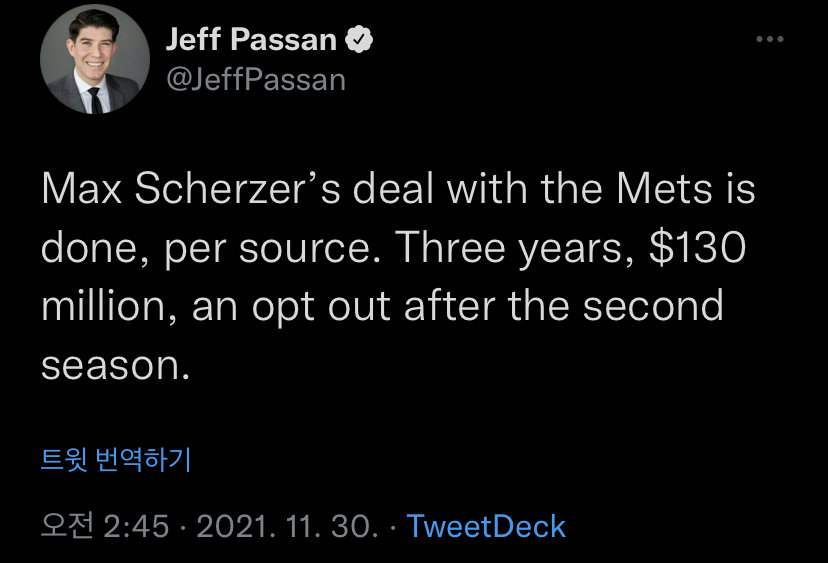This screenshot has height=563, width=828.
Task: Click the 트윗 번역하기 translate link
Action: (115, 460)
